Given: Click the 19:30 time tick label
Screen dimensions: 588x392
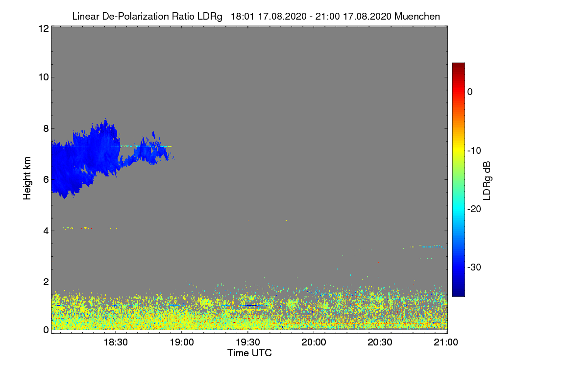Looking at the screenshot, I should coord(248,342).
